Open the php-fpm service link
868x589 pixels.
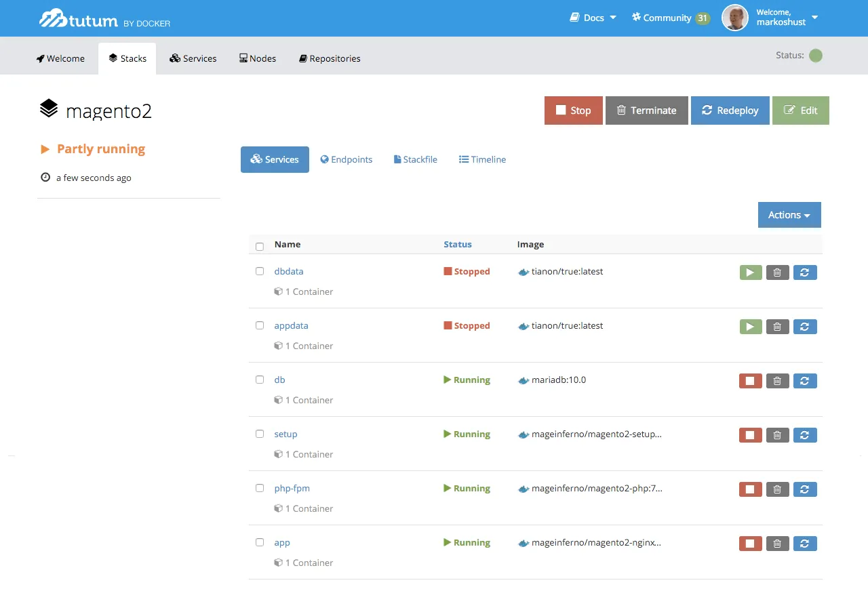click(x=292, y=488)
